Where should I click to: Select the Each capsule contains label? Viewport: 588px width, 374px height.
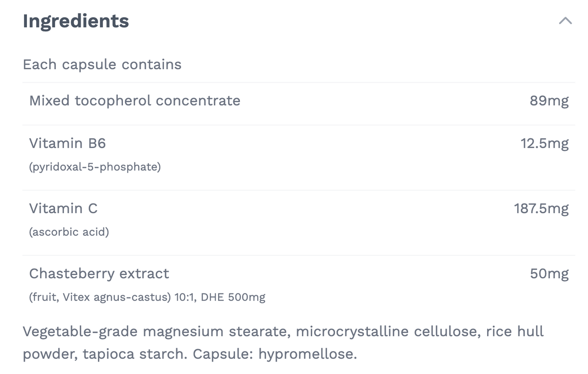pyautogui.click(x=102, y=64)
